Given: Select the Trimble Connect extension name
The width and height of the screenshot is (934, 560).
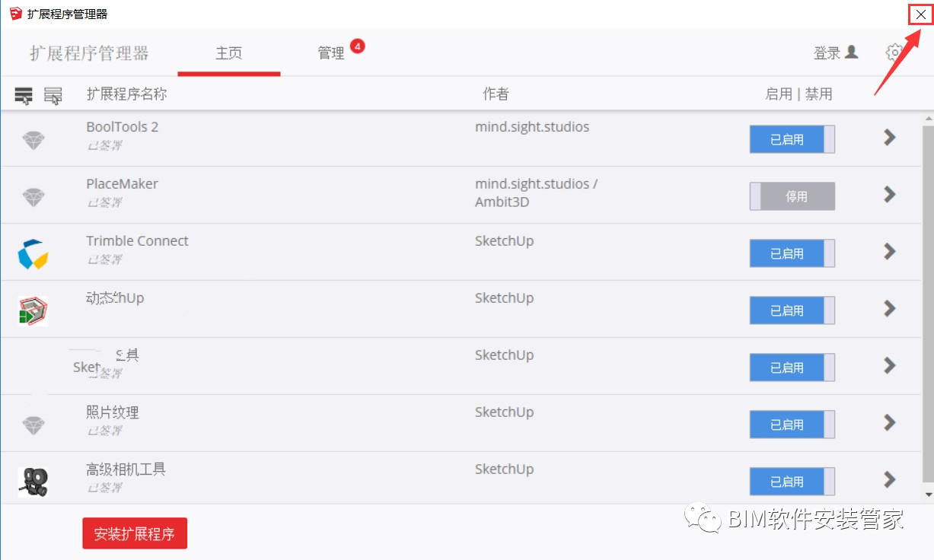Looking at the screenshot, I should point(138,241).
